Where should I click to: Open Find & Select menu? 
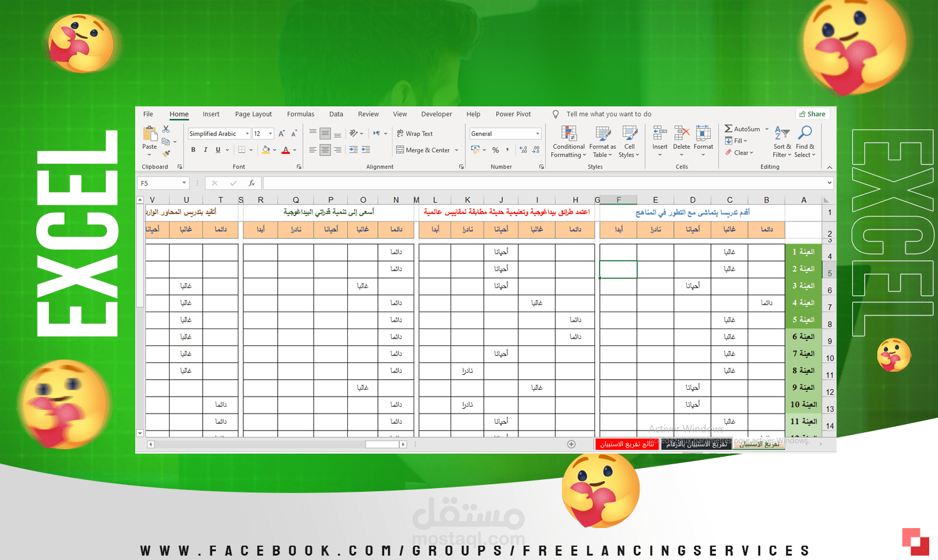(x=805, y=141)
